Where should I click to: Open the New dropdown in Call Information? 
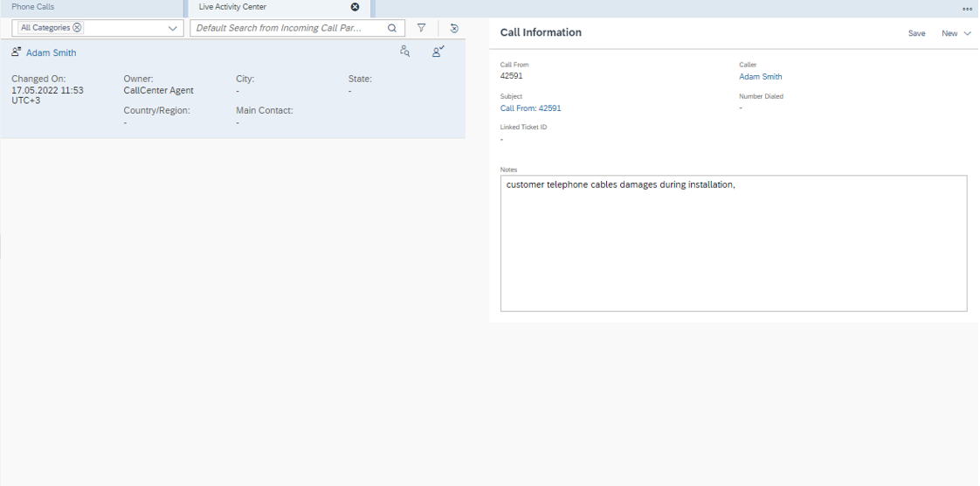[956, 33]
